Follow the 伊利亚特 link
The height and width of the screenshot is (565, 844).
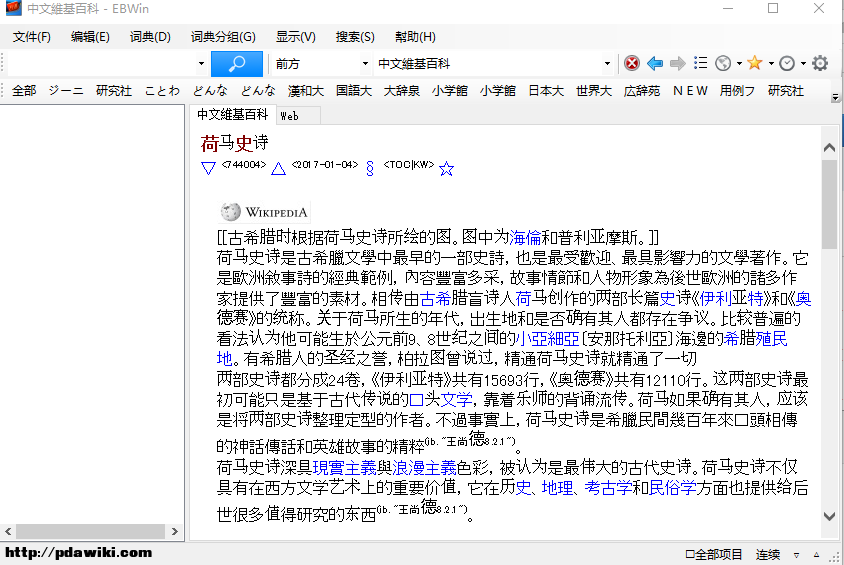tap(732, 298)
